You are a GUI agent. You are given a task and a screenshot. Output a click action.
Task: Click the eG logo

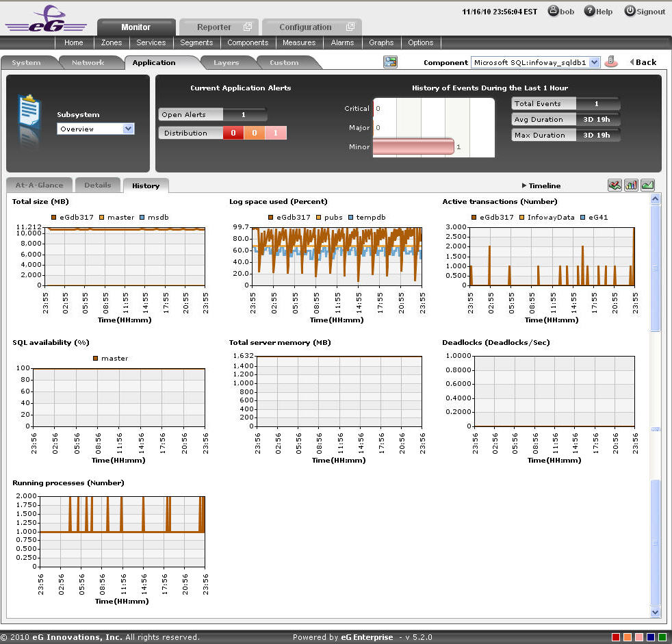click(x=46, y=19)
